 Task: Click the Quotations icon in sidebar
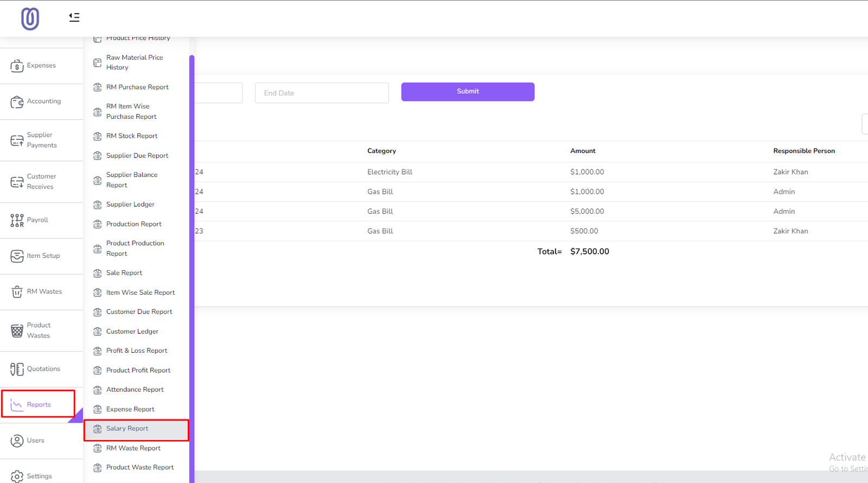coord(17,370)
